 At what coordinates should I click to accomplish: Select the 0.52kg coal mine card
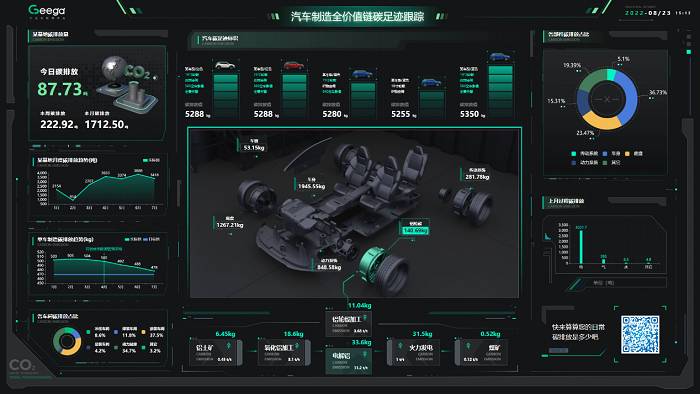[x=481, y=352]
